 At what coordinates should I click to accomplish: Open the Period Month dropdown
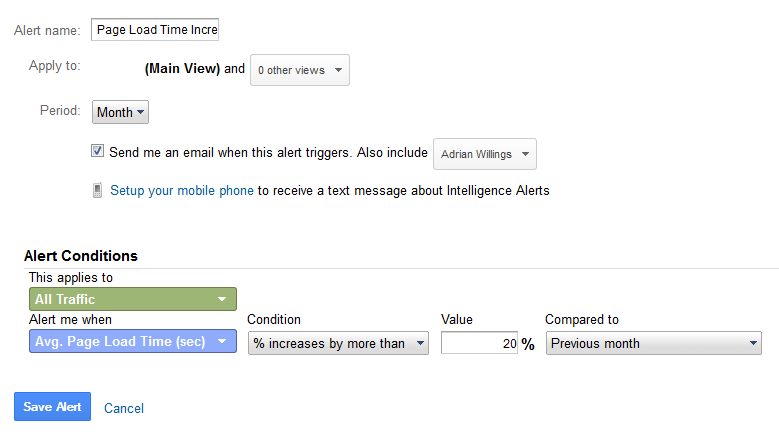coord(120,112)
